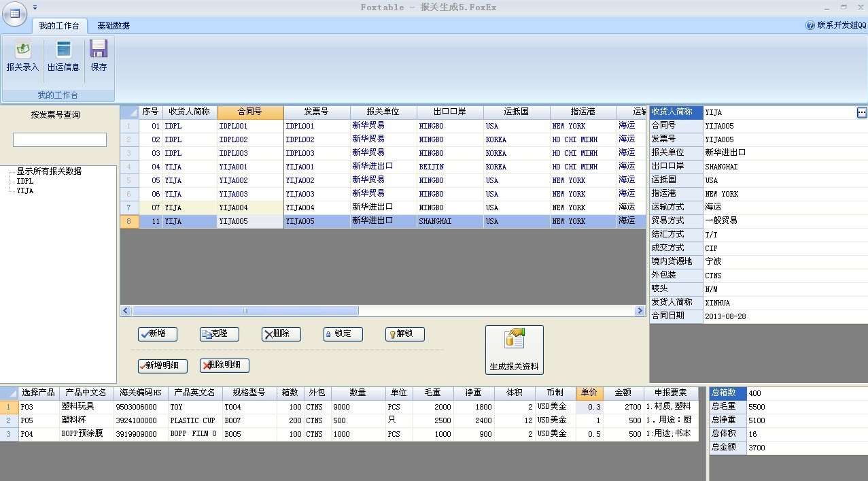The height and width of the screenshot is (481, 868).
Task: Click product cell P03 in detail table
Action: point(38,407)
